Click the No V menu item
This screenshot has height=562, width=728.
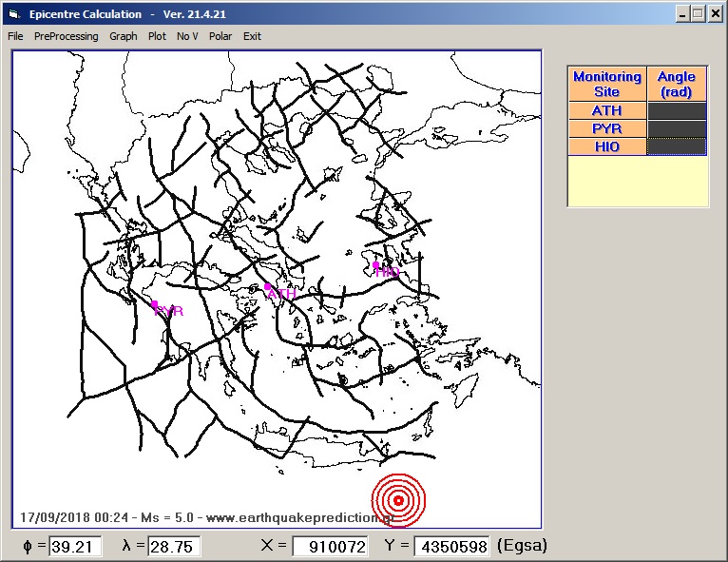click(187, 36)
